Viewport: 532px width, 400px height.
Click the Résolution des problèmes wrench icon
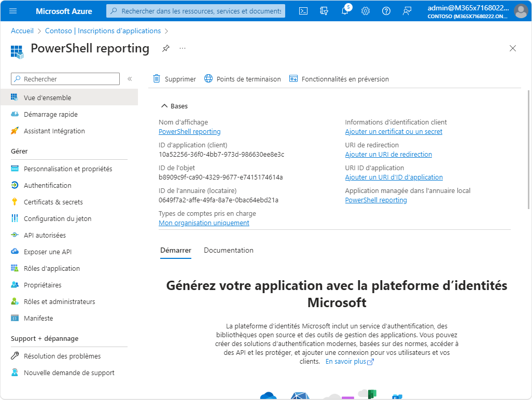pyautogui.click(x=15, y=355)
